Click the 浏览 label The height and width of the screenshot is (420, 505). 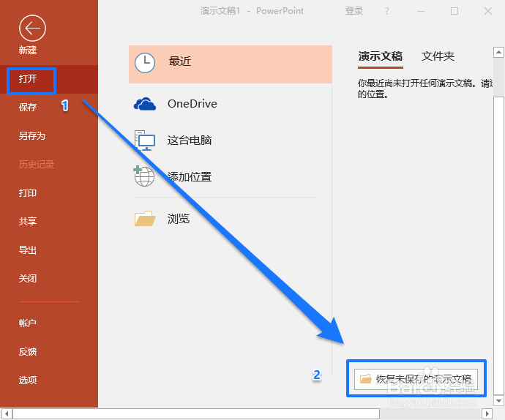click(x=178, y=219)
